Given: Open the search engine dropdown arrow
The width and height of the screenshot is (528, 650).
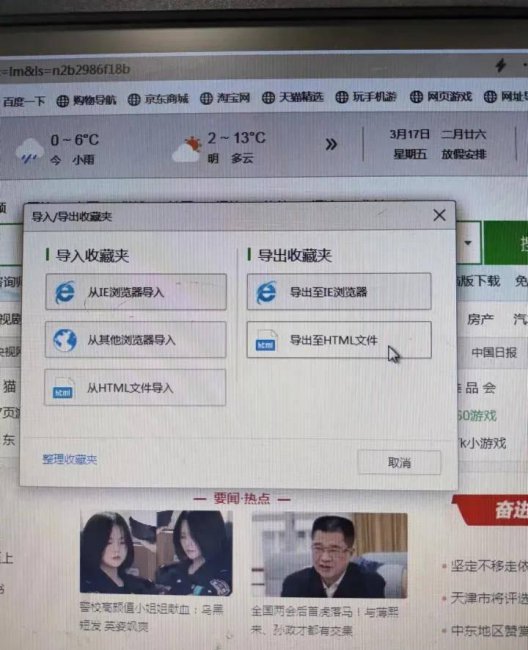Looking at the screenshot, I should [468, 243].
